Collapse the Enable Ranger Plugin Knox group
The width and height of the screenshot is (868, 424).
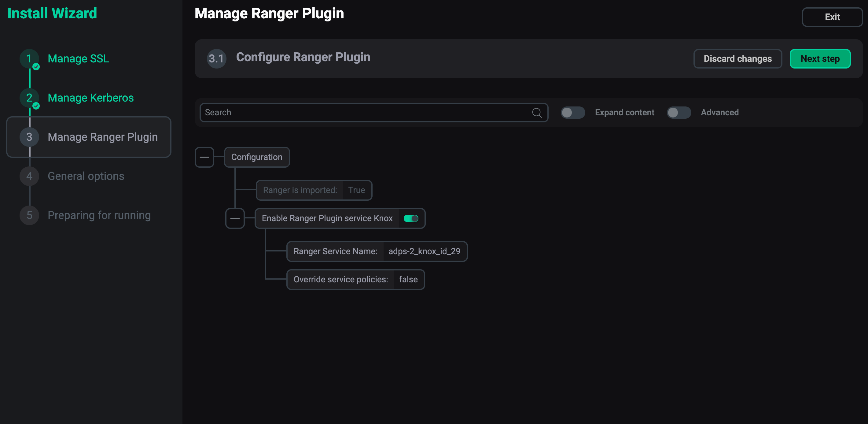235,219
